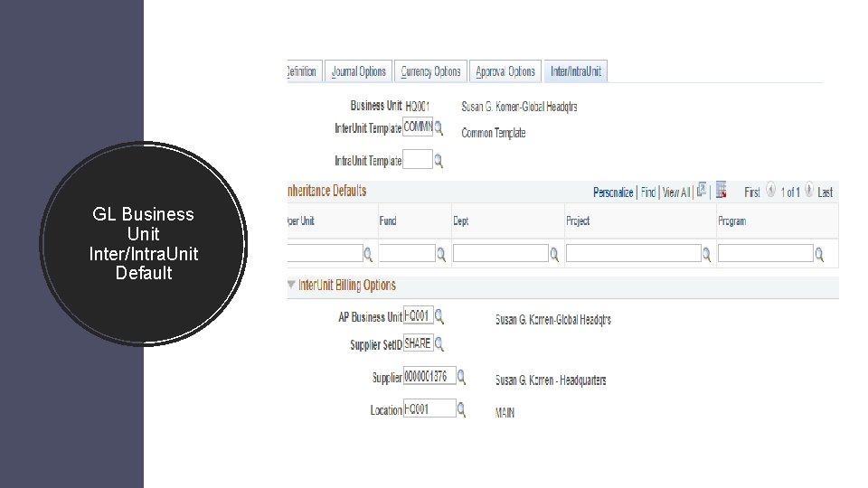This screenshot has height=488, width=868.
Task: Click the Supplier number field
Action: click(x=429, y=376)
